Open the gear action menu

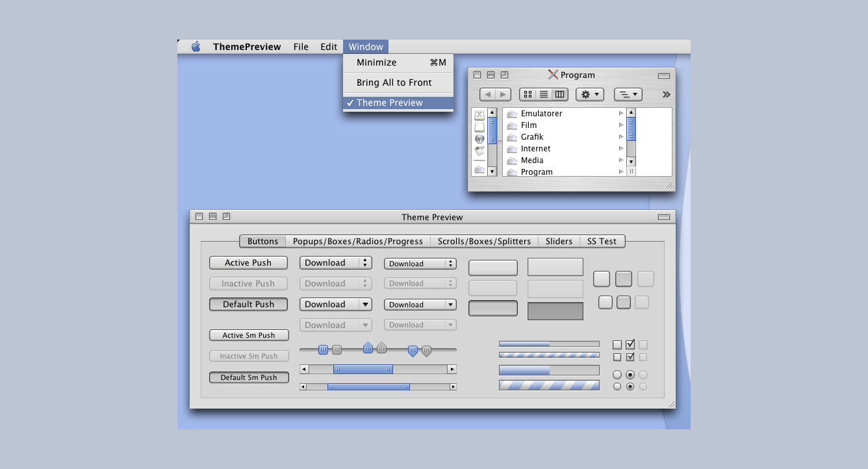coord(590,94)
